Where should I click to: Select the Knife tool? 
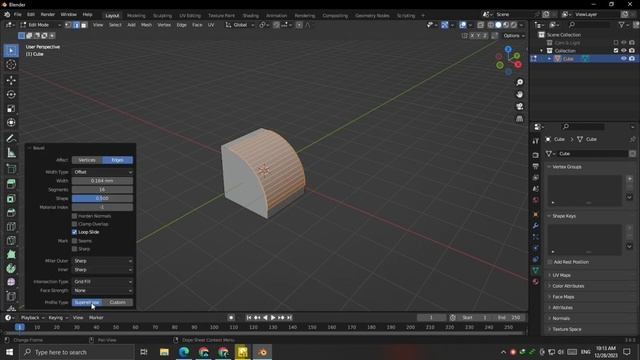11,240
